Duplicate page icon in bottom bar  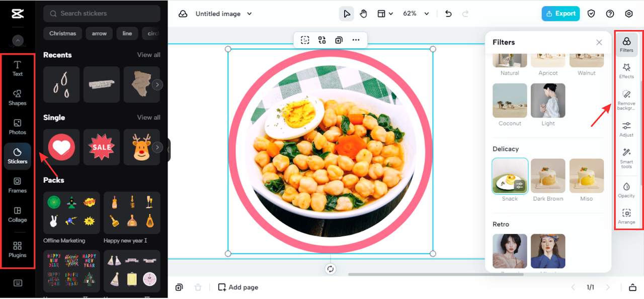click(x=179, y=287)
